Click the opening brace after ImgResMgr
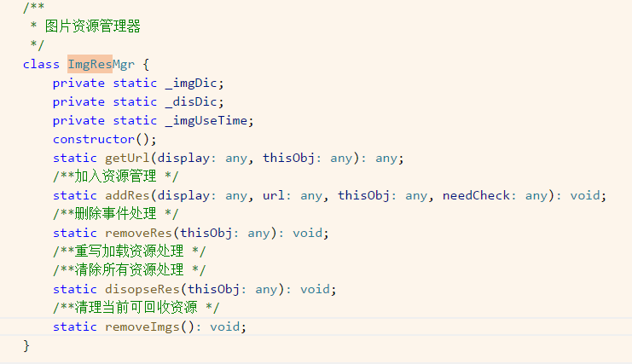 pos(146,65)
